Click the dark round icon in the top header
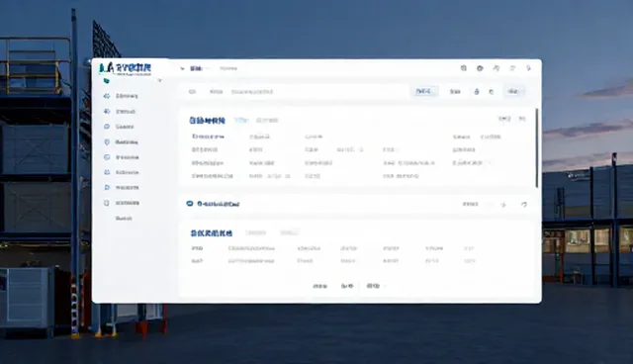Screen dimensions: 633x364 [480, 68]
